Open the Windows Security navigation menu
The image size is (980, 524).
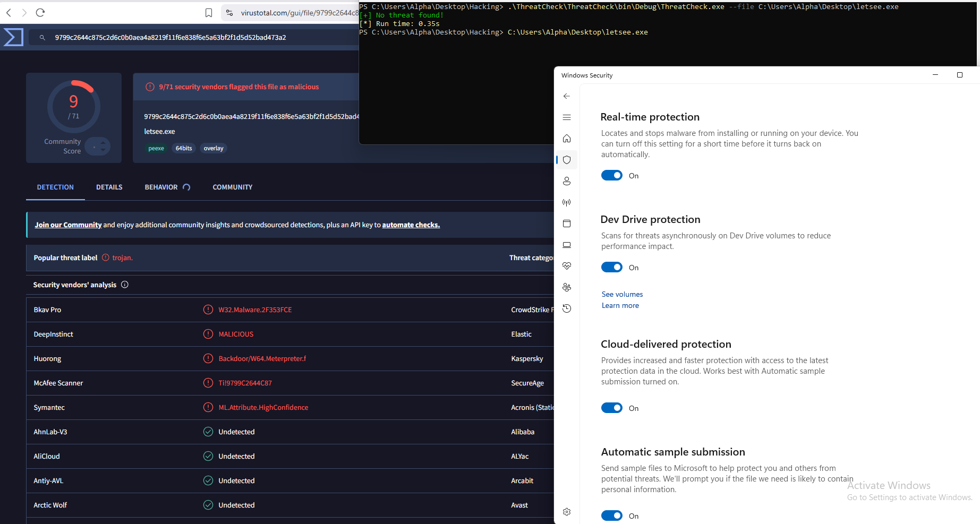click(x=567, y=117)
